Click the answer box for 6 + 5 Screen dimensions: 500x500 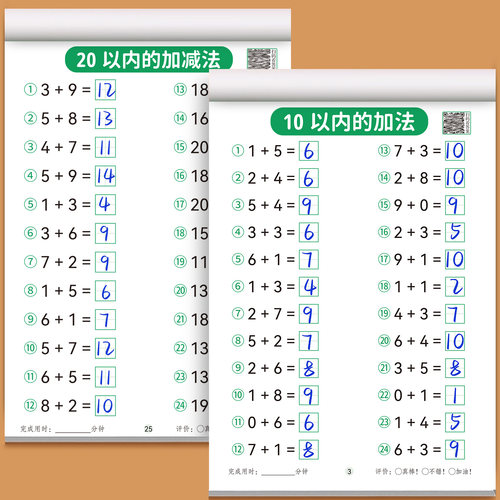tap(105, 377)
